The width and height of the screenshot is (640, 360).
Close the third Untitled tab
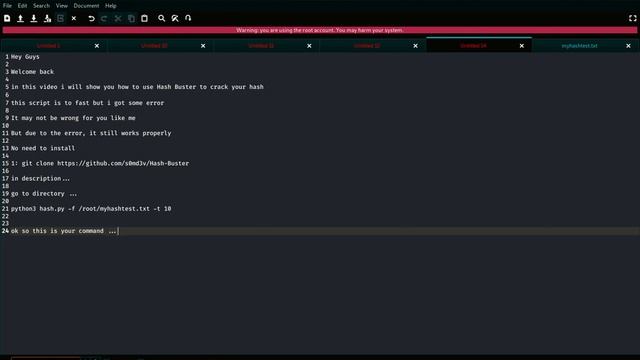(309, 46)
